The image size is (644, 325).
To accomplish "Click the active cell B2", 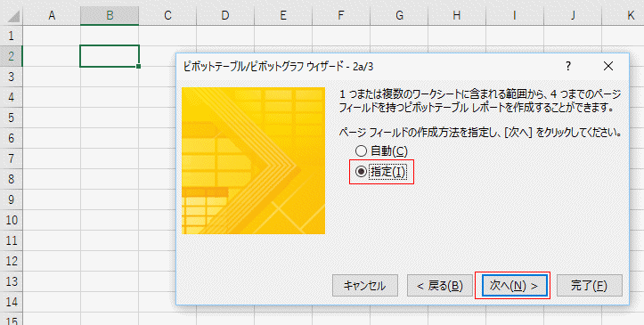I will 110,56.
